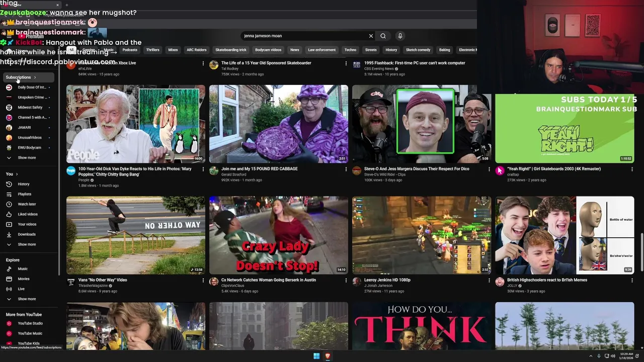The width and height of the screenshot is (644, 362).
Task: Clear the search box with the X icon
Action: click(371, 36)
